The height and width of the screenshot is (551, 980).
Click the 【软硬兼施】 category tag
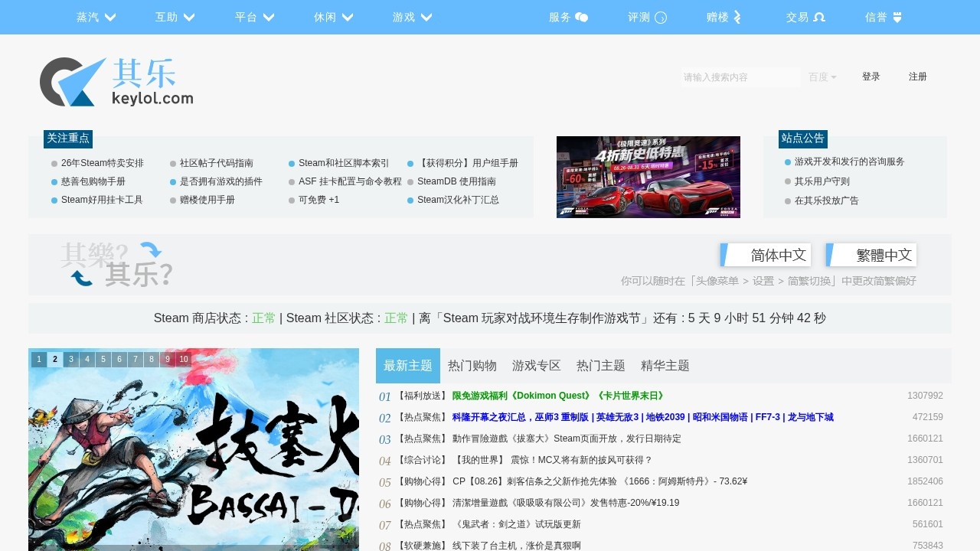[x=422, y=546]
